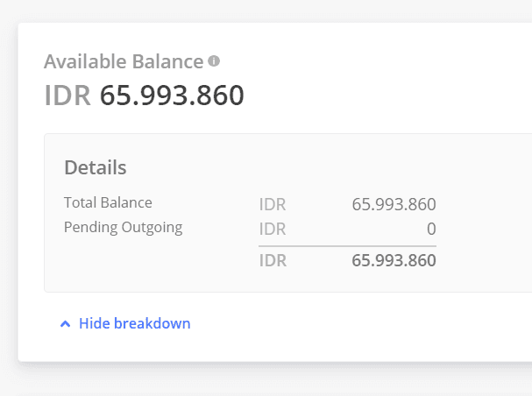Click the up chevron beside Hide breakdown
532x396 pixels.
[65, 324]
